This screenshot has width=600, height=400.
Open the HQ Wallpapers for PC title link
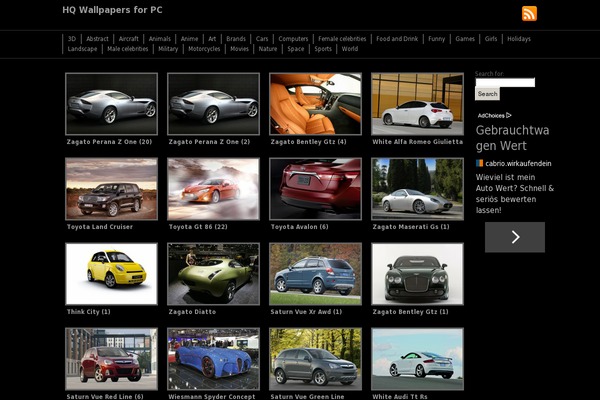[x=112, y=10]
